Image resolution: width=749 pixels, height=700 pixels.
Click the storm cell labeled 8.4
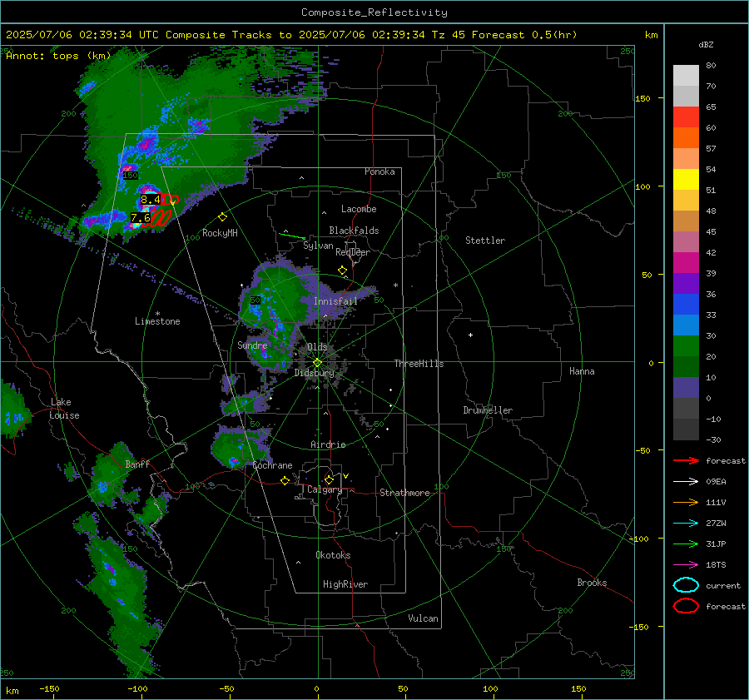pos(150,197)
